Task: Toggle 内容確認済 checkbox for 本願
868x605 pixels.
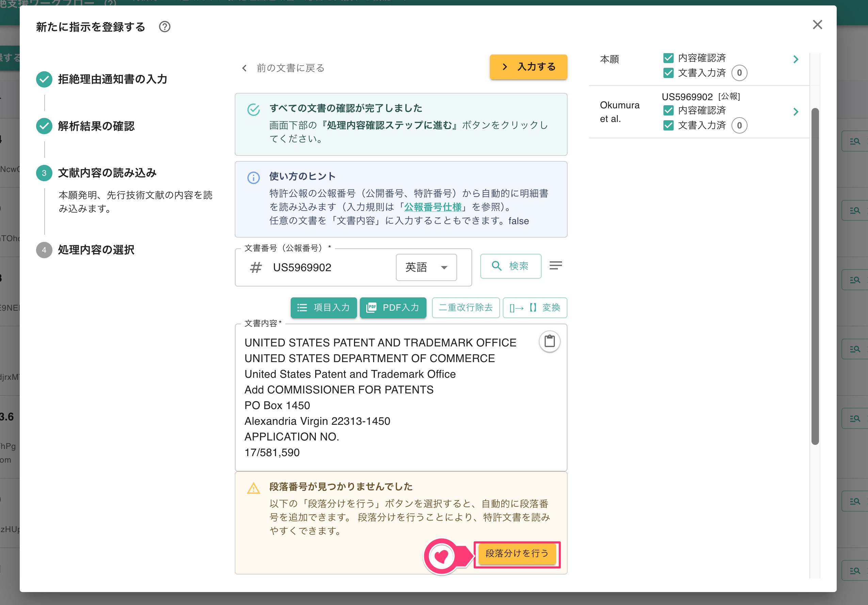Action: 668,58
